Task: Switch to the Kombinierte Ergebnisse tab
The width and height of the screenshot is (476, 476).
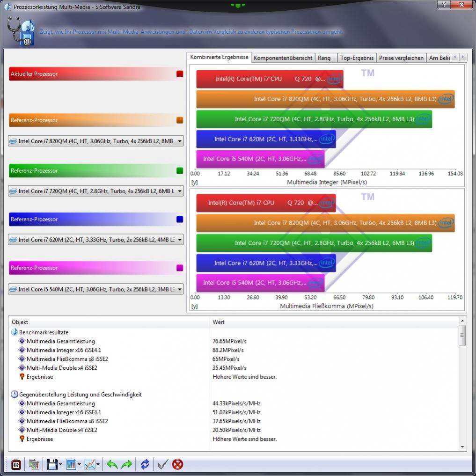Action: click(219, 57)
